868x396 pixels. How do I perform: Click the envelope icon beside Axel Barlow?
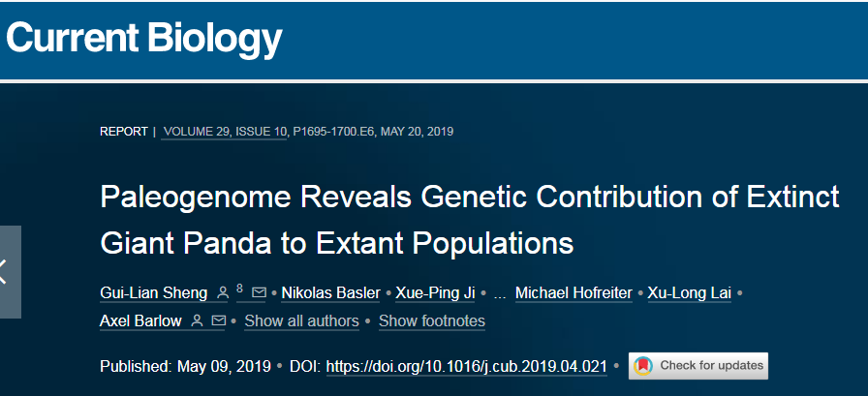coord(219,320)
